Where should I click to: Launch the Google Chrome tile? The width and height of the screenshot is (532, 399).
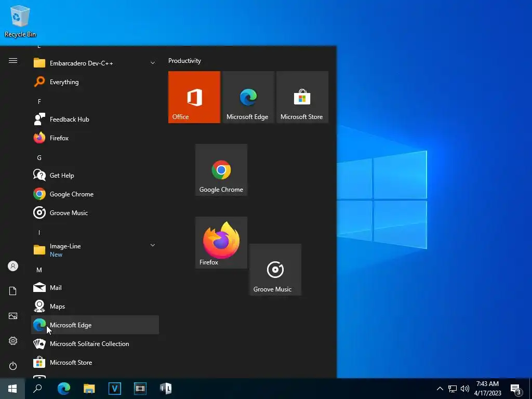(221, 170)
